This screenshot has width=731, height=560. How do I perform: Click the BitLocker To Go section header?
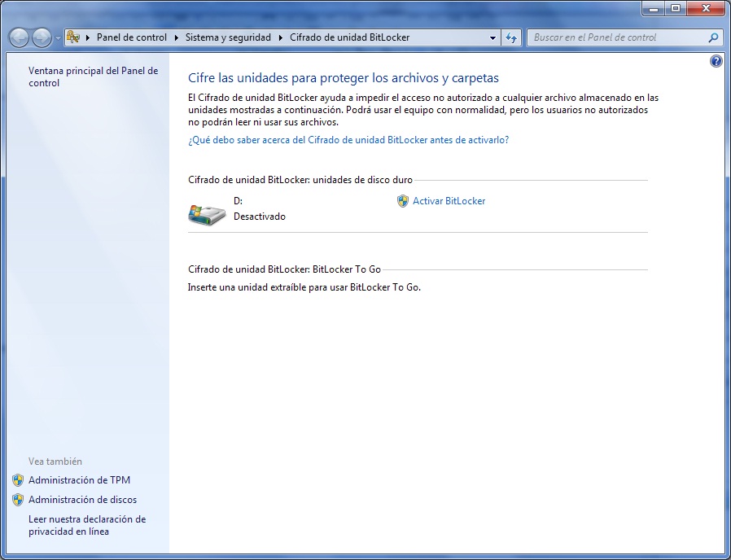pyautogui.click(x=284, y=269)
